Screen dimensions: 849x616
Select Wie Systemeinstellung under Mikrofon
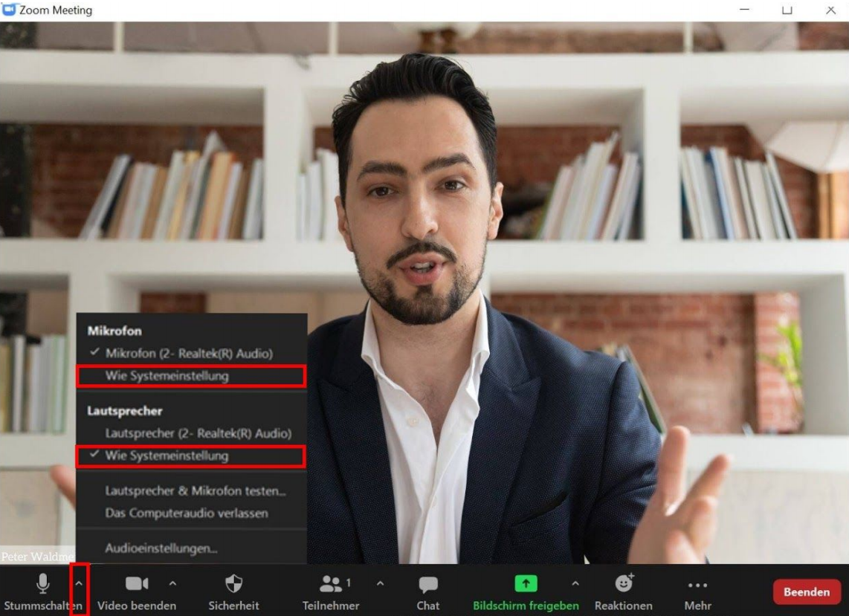[167, 376]
